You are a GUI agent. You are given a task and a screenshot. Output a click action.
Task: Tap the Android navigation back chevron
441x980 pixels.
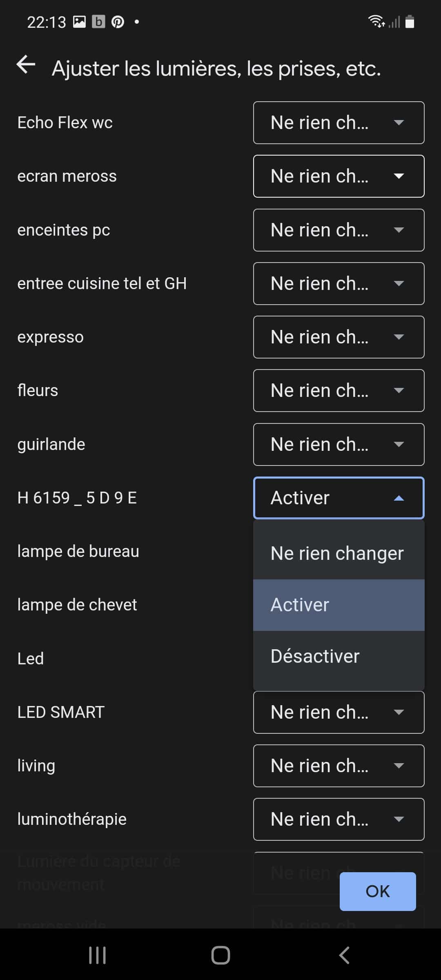click(x=344, y=955)
